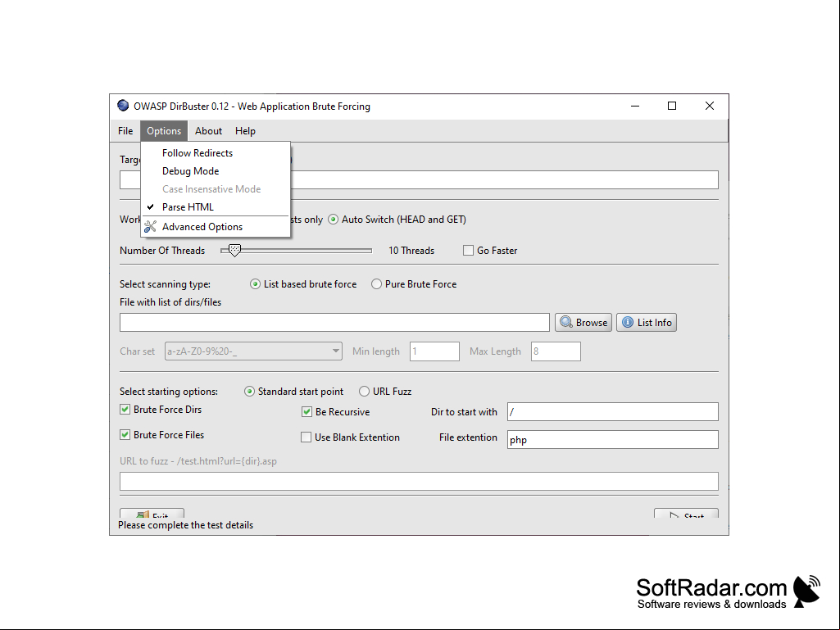Open the Char set dropdown

click(x=253, y=351)
